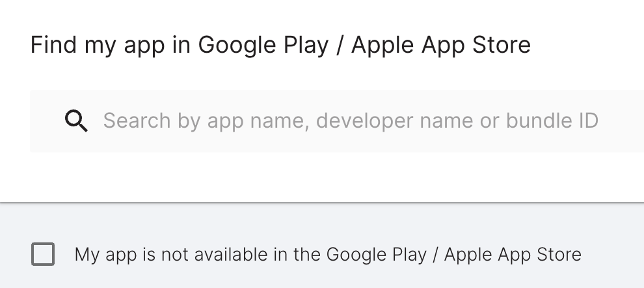Image resolution: width=644 pixels, height=288 pixels.
Task: Click the word 'bundle ID' in search box
Action: pyautogui.click(x=552, y=121)
